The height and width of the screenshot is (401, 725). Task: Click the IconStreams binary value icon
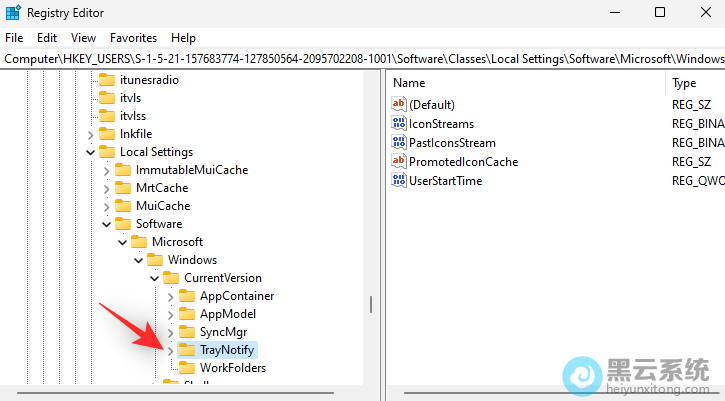pyautogui.click(x=400, y=123)
